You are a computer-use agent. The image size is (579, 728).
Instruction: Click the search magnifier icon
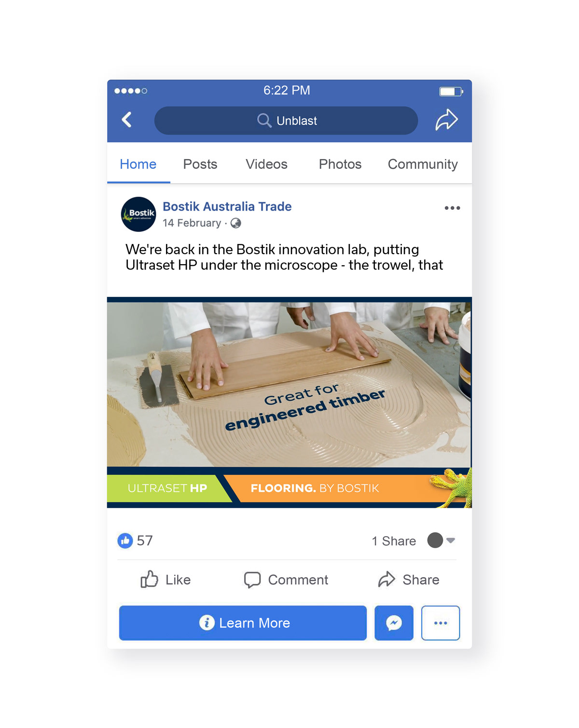tap(264, 120)
